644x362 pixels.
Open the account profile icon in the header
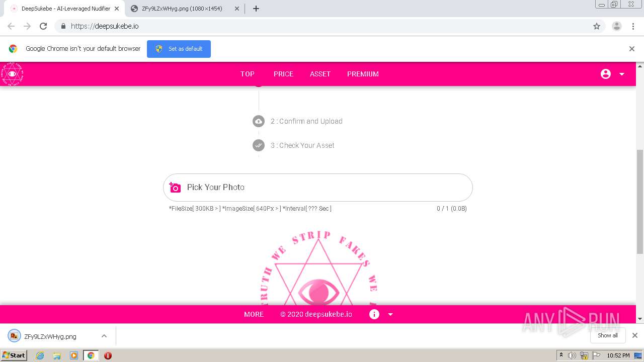pos(606,74)
